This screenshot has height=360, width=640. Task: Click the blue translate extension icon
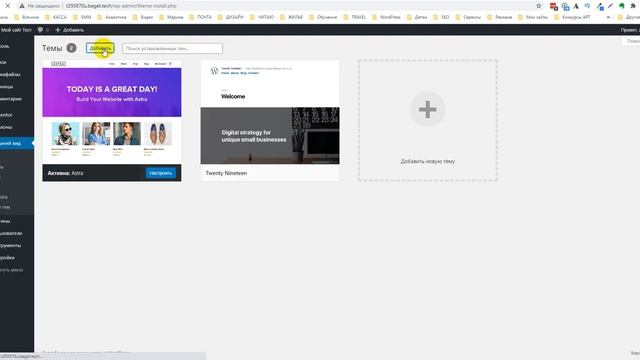pyautogui.click(x=565, y=6)
